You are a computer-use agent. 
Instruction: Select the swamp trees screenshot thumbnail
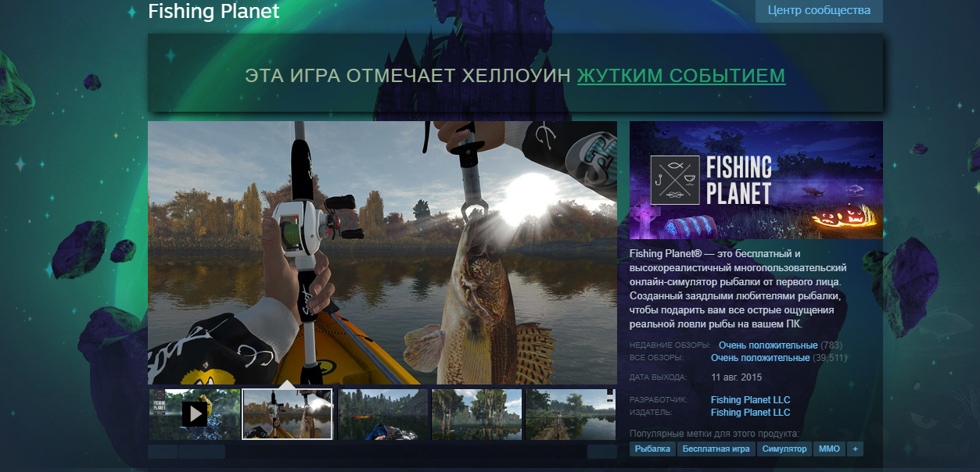pos(476,414)
